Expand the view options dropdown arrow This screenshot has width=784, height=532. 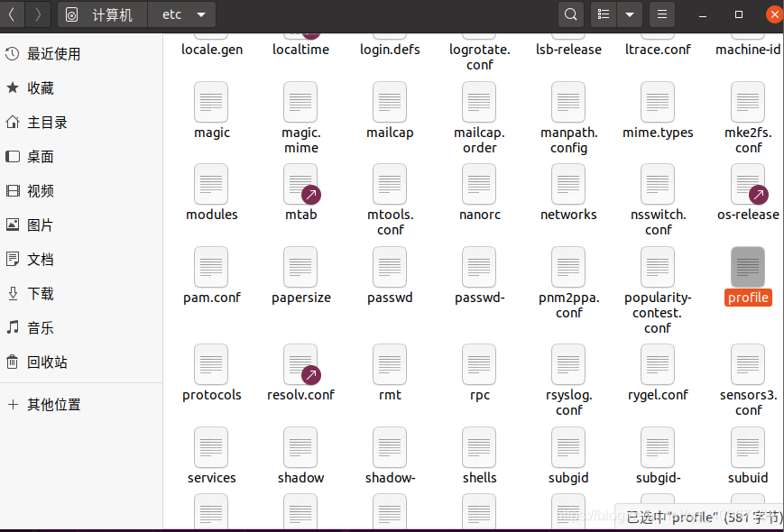630,14
